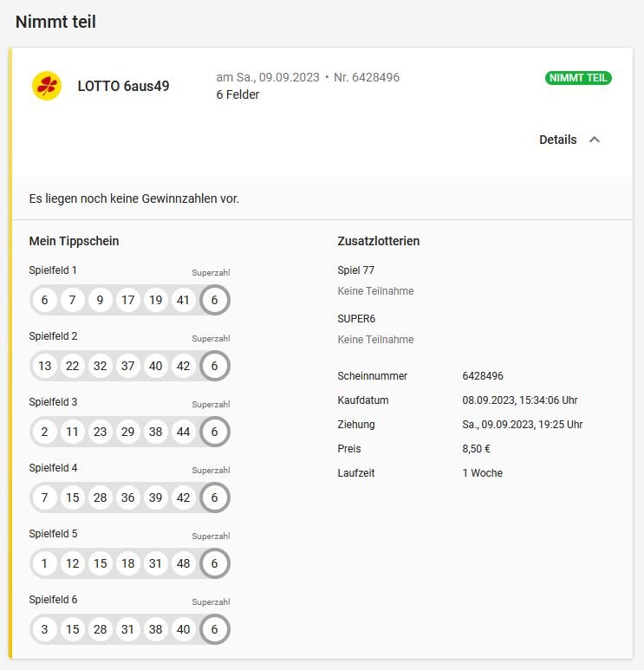
Task: Click the Spielfeld 2 label
Action: coord(53,335)
